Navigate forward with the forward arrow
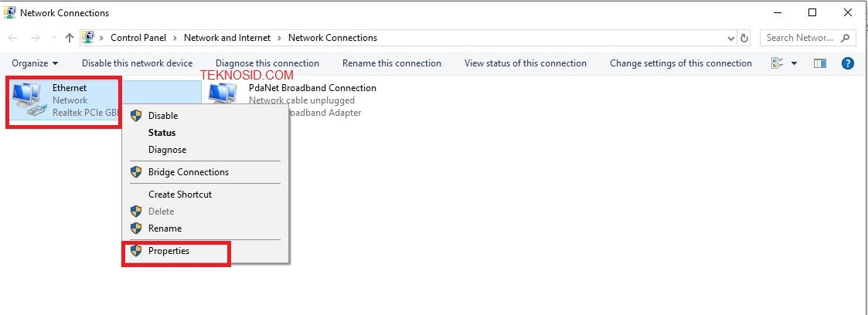The height and width of the screenshot is (315, 868). pos(35,38)
